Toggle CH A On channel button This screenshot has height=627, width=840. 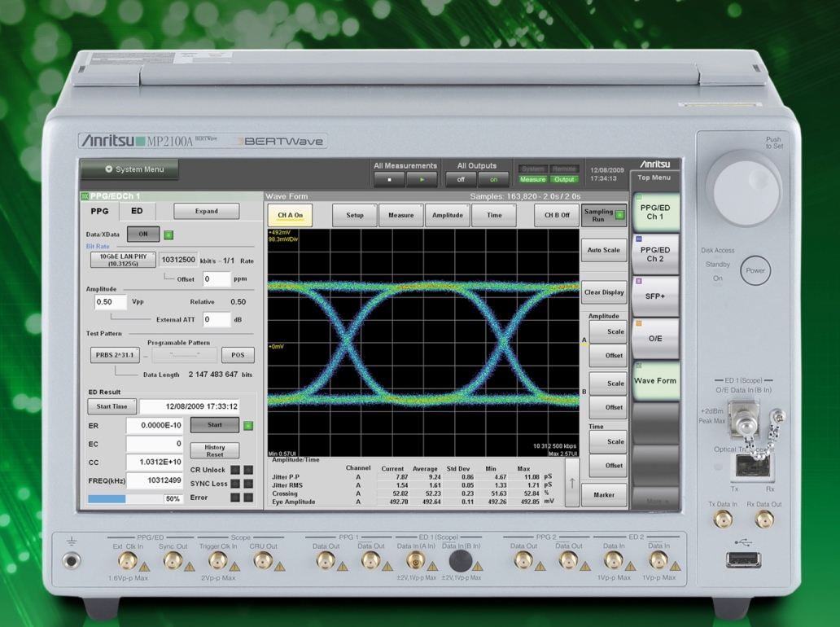(x=290, y=215)
